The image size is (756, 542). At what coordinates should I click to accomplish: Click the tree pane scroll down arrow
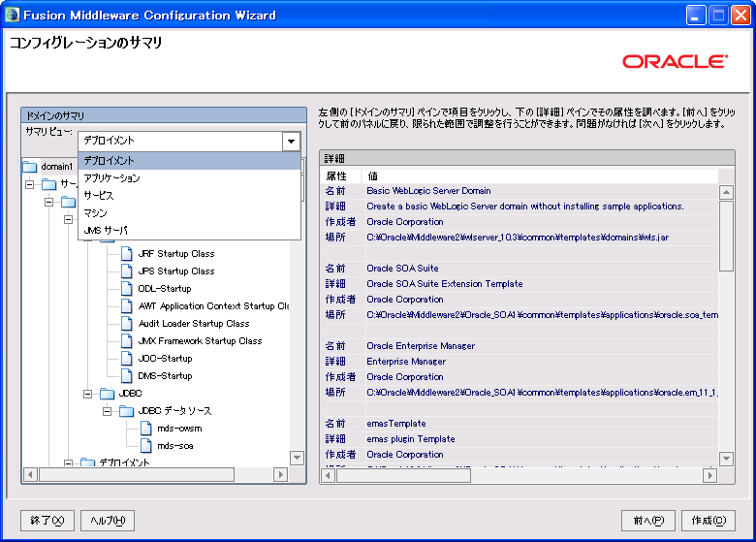(x=297, y=458)
